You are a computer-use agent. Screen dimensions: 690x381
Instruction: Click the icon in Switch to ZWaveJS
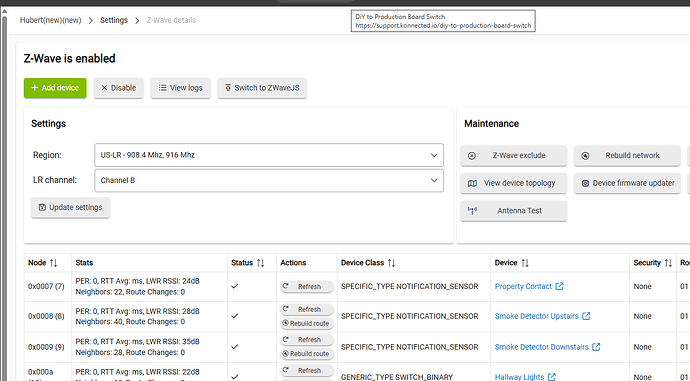228,88
